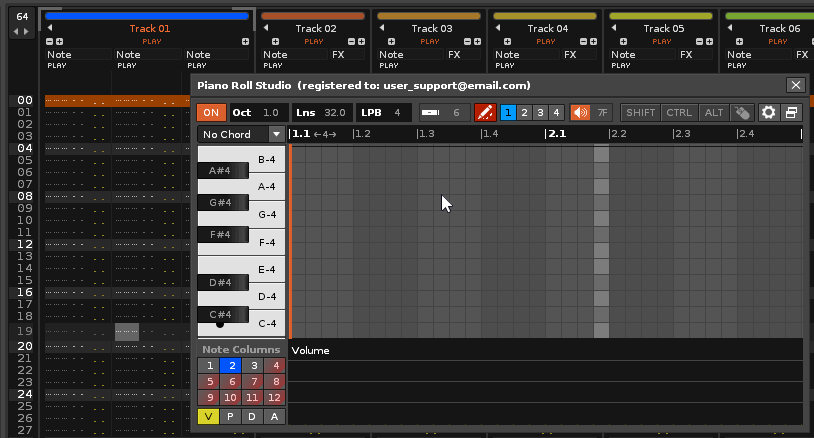Decrease pattern length with left arrow
Image resolution: width=814 pixels, height=438 pixels.
coord(16,32)
